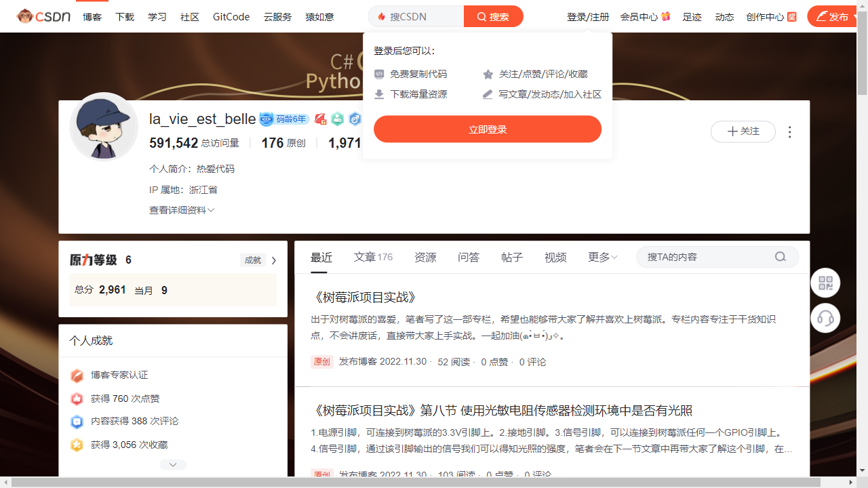Click the 码龄6年 badge
Image resolution: width=868 pixels, height=488 pixels.
click(284, 119)
